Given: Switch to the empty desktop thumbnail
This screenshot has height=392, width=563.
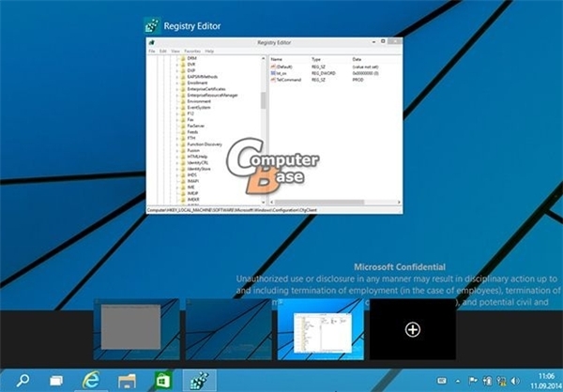Looking at the screenshot, I should [228, 329].
